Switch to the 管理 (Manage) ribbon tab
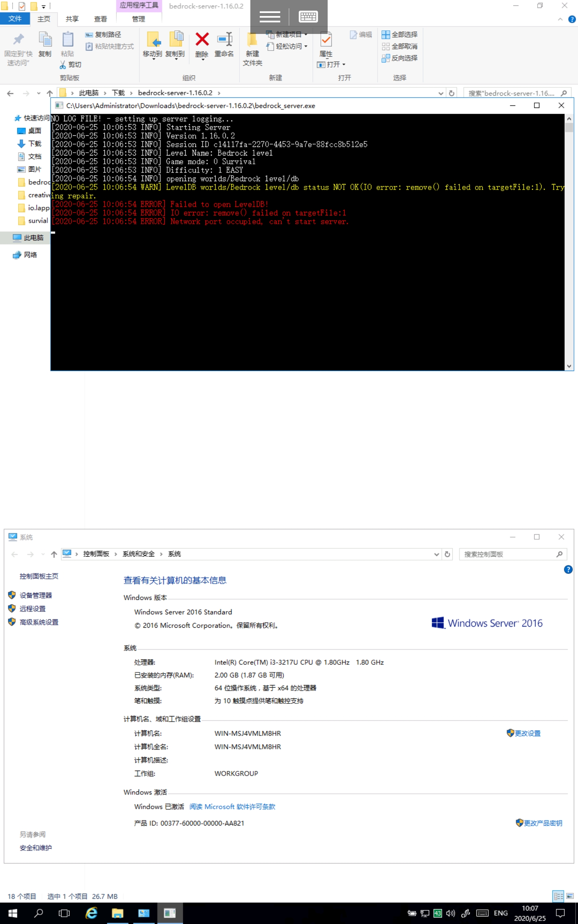The width and height of the screenshot is (578, 924). [x=138, y=19]
